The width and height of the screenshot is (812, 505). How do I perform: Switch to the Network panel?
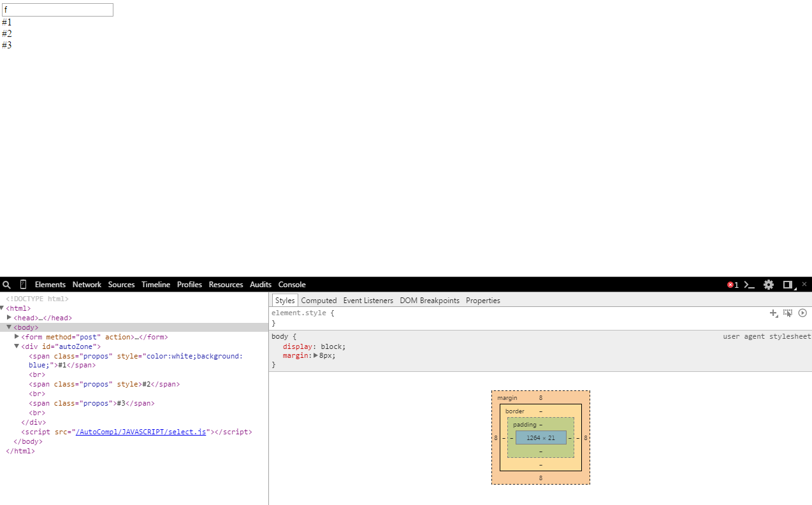[x=87, y=285]
